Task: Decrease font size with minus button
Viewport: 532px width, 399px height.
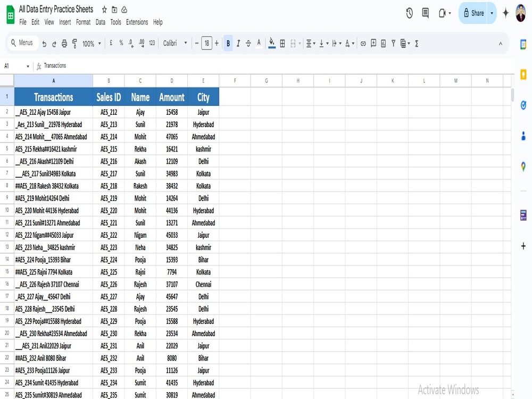Action: pos(196,43)
